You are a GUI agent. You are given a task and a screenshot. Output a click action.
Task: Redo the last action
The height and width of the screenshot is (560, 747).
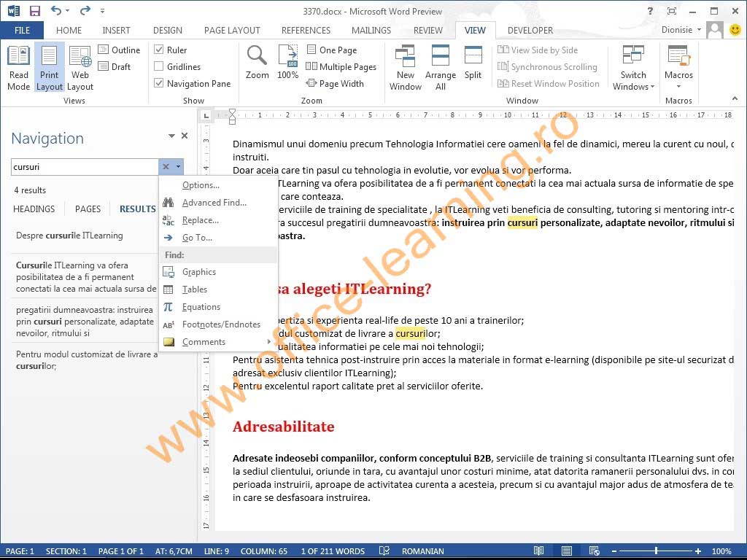click(x=85, y=10)
